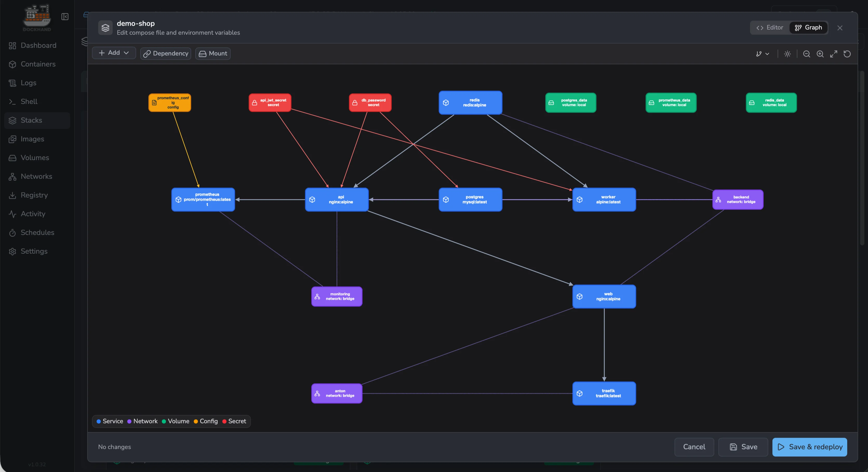Go to Containers in the sidebar
The width and height of the screenshot is (868, 472).
click(37, 64)
